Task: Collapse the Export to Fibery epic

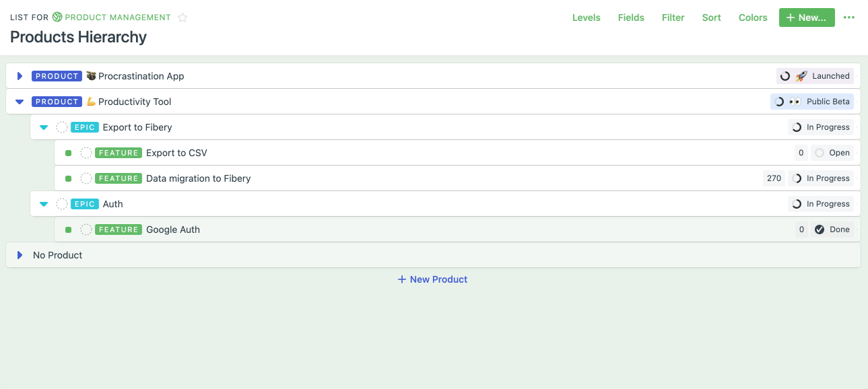Action: tap(44, 127)
